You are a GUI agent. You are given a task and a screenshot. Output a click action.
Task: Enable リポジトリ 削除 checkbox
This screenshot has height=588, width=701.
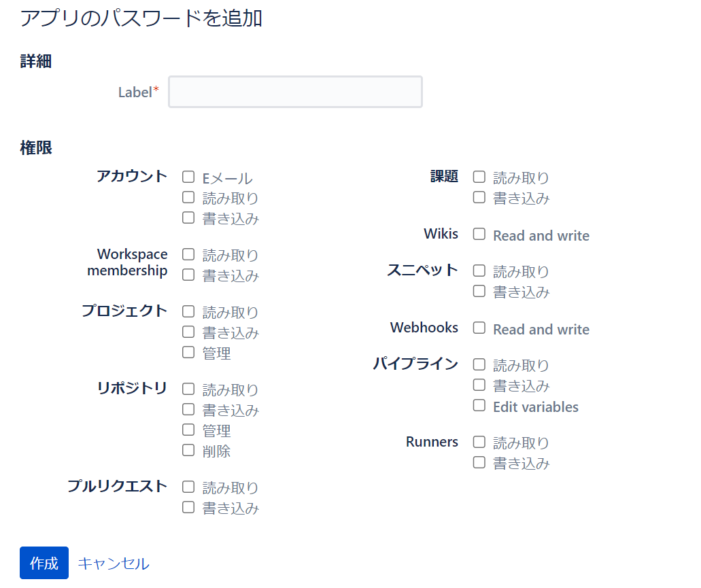[188, 450]
